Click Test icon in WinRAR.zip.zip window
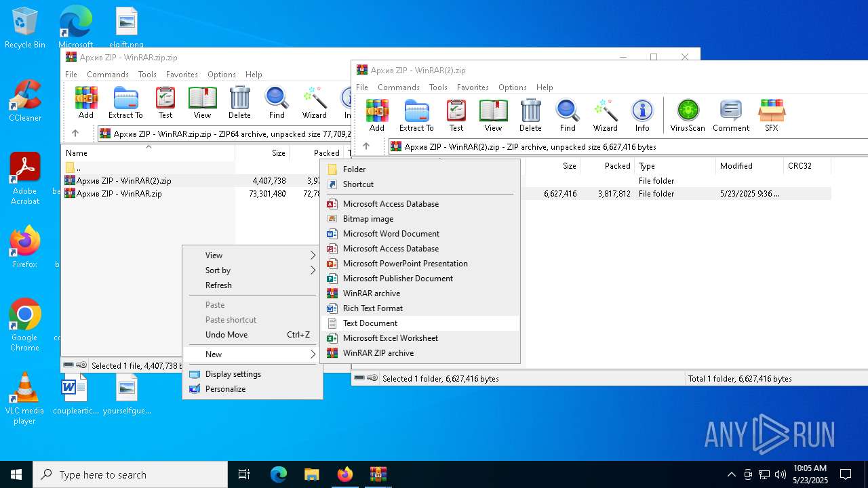The image size is (868, 488). [x=165, y=102]
